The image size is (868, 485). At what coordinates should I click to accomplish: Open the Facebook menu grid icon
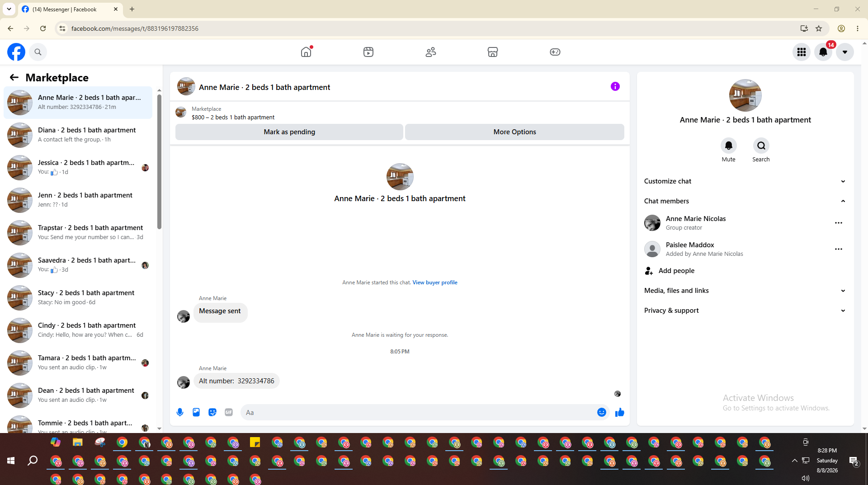(x=802, y=52)
